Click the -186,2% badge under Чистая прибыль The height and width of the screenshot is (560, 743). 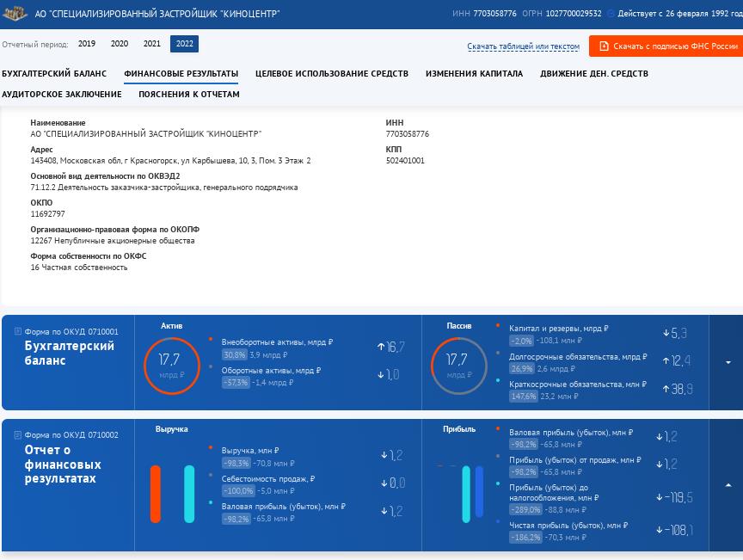coord(526,538)
